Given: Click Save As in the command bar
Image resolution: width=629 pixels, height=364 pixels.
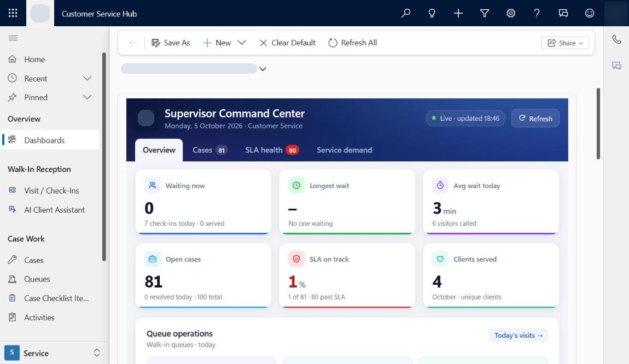Looking at the screenshot, I should coord(171,43).
